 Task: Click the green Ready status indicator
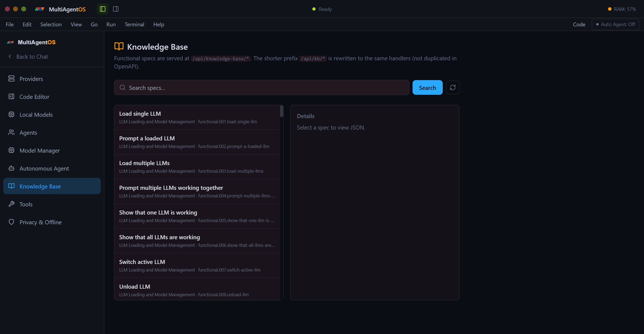[314, 9]
